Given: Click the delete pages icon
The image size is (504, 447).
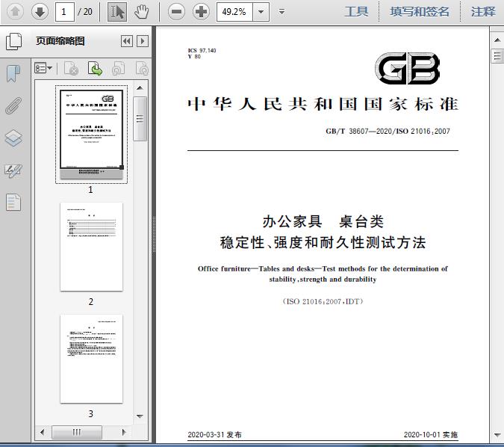Looking at the screenshot, I should pos(72,68).
